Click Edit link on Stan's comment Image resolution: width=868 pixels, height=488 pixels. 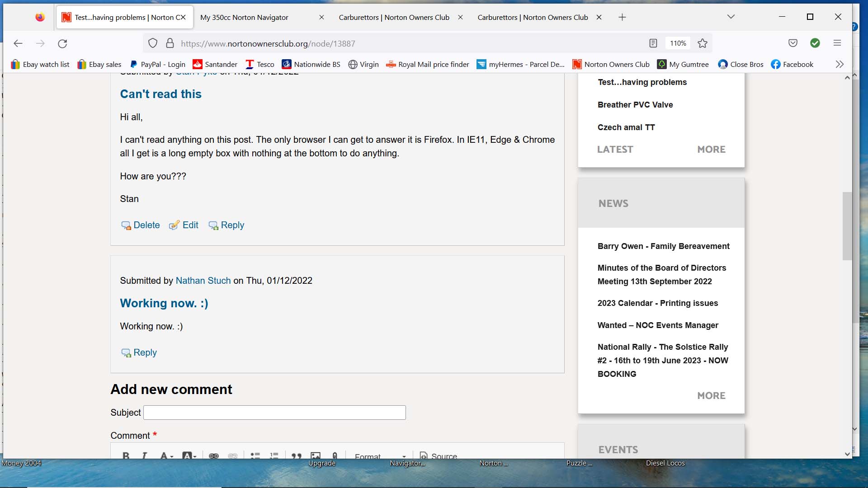(x=190, y=225)
